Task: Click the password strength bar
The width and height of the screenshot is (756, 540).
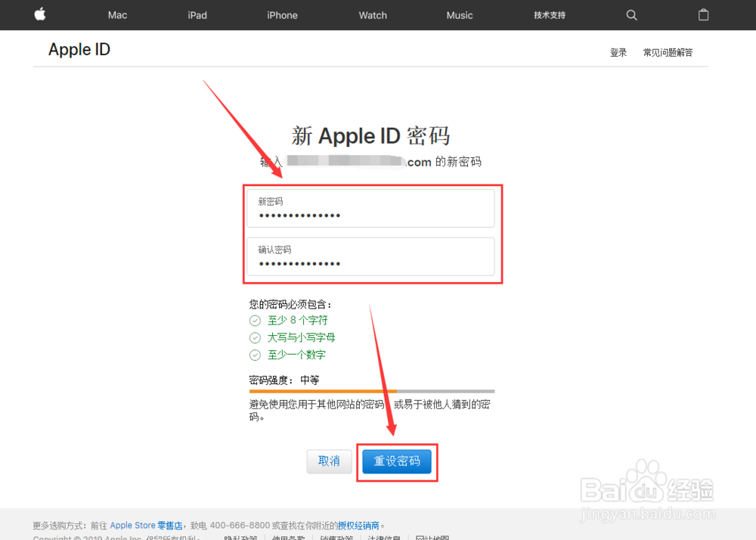Action: (372, 391)
